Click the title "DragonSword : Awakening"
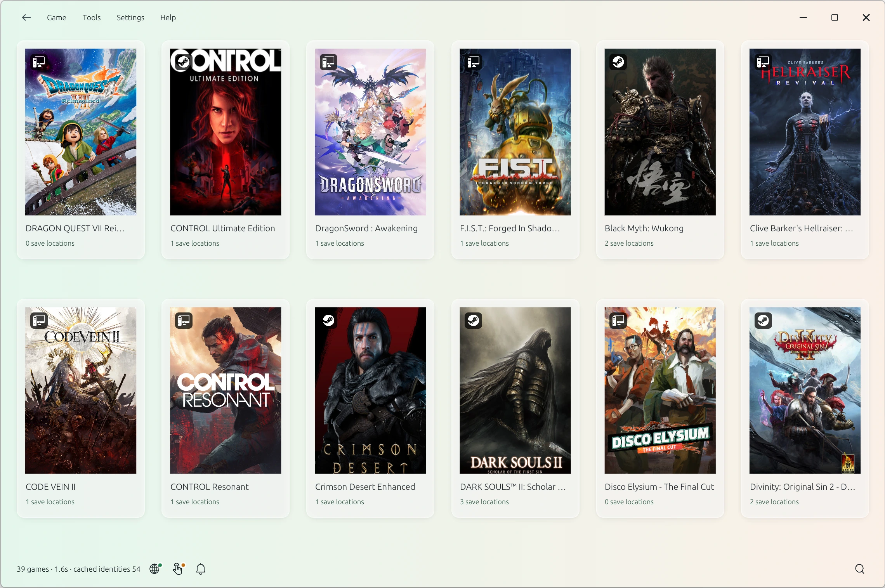This screenshot has height=588, width=885. [x=366, y=228]
